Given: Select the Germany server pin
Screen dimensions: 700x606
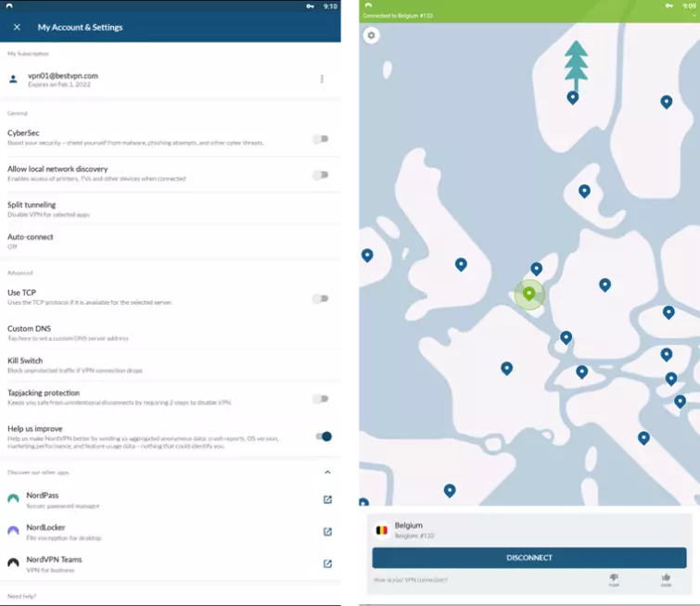Looking at the screenshot, I should point(605,285).
